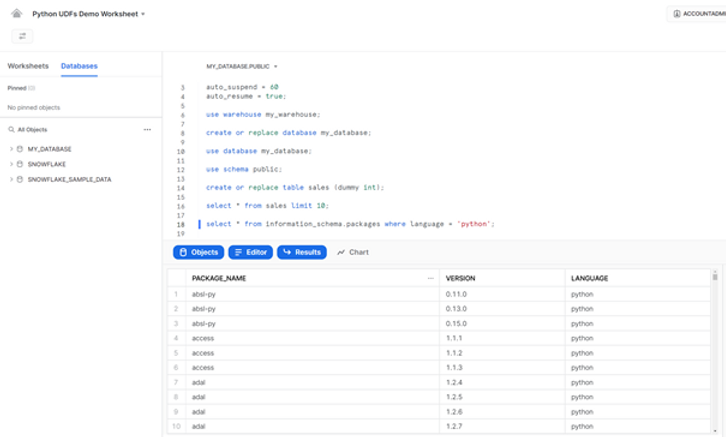Click the 'No pinned objects' text
Screen dimensions: 726x437
[x=34, y=107]
